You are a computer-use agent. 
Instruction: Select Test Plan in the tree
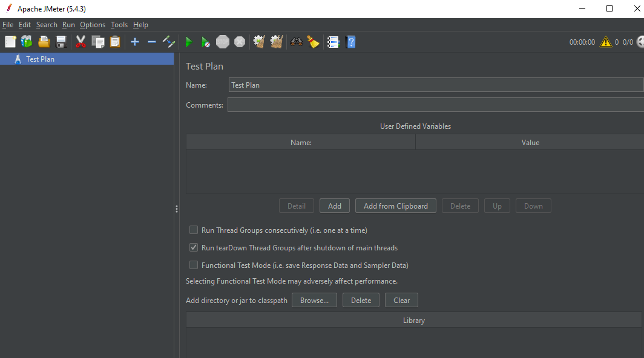pyautogui.click(x=40, y=59)
